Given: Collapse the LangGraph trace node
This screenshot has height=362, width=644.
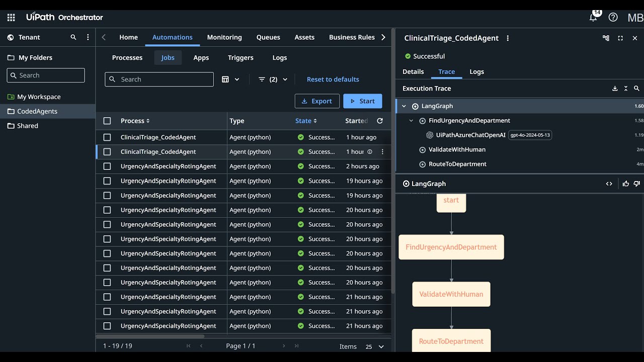Looking at the screenshot, I should click(404, 106).
